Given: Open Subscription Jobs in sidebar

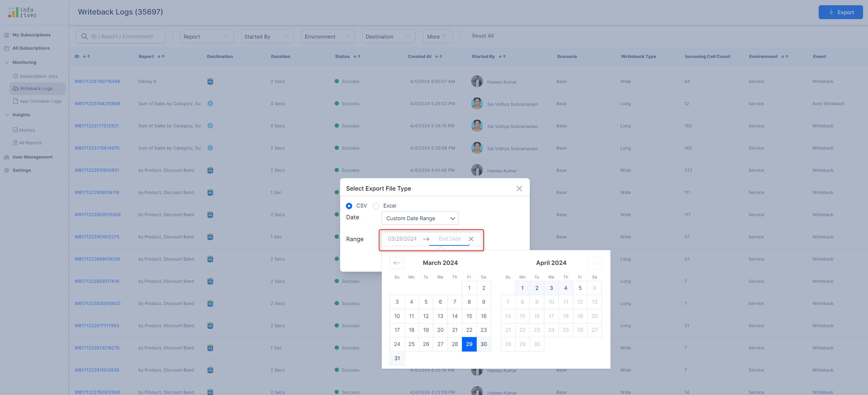Looking at the screenshot, I should click(38, 76).
